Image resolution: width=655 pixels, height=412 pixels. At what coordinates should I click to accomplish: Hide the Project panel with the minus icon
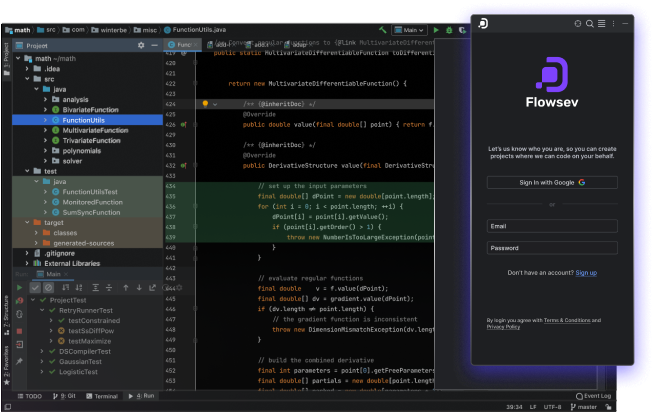(155, 45)
